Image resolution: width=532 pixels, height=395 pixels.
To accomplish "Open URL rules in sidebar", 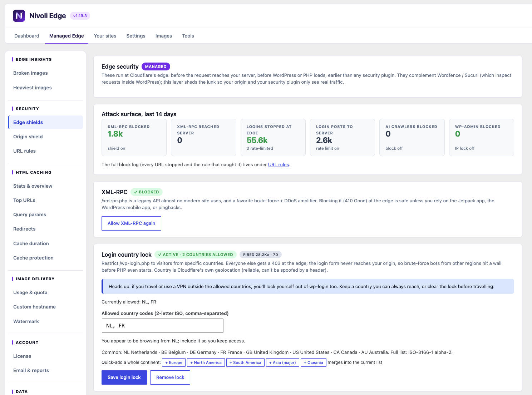I will pyautogui.click(x=45, y=151).
